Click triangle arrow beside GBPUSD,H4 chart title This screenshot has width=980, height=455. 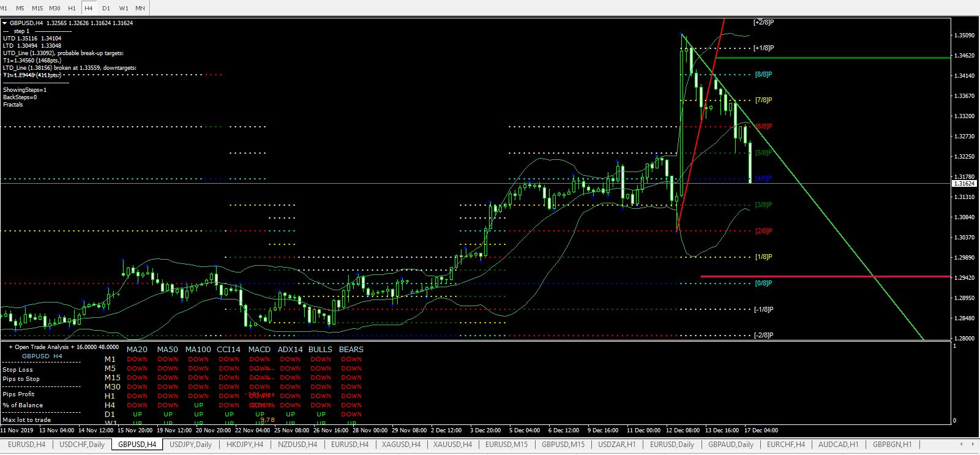point(5,23)
